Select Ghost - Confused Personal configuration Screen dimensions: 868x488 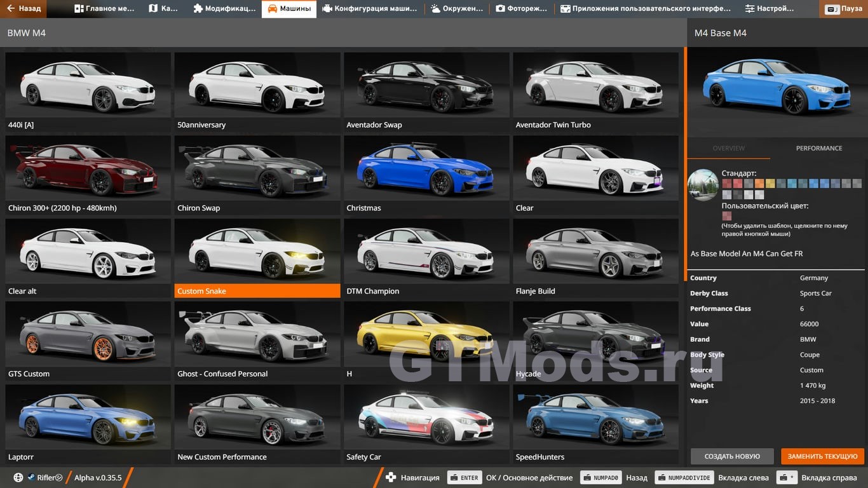tap(257, 341)
